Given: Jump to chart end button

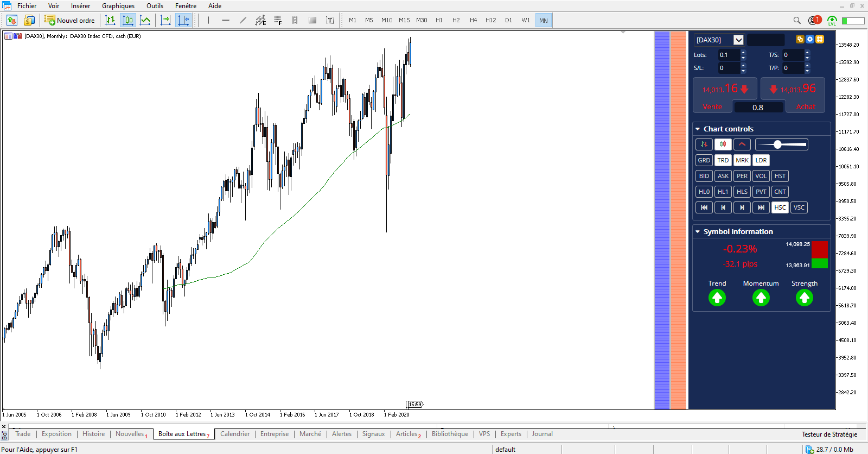Looking at the screenshot, I should (761, 207).
